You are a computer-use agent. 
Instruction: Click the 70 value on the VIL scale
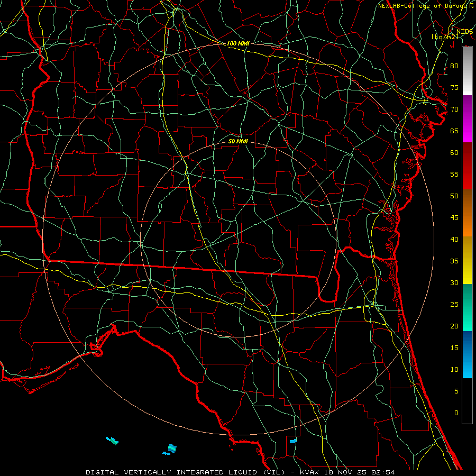(454, 109)
